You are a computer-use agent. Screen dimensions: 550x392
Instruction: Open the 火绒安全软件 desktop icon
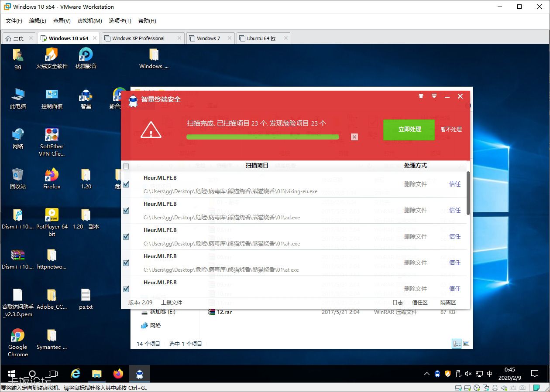pyautogui.click(x=52, y=58)
